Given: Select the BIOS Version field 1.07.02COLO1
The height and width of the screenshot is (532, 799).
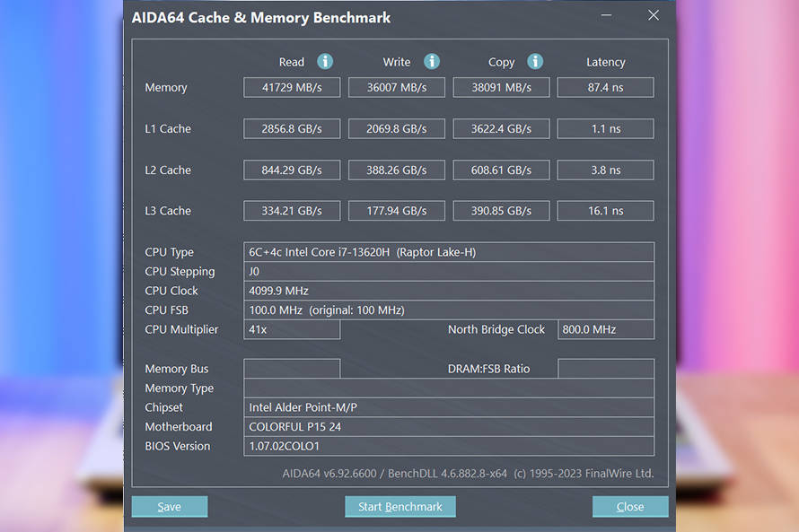Looking at the screenshot, I should coord(448,446).
